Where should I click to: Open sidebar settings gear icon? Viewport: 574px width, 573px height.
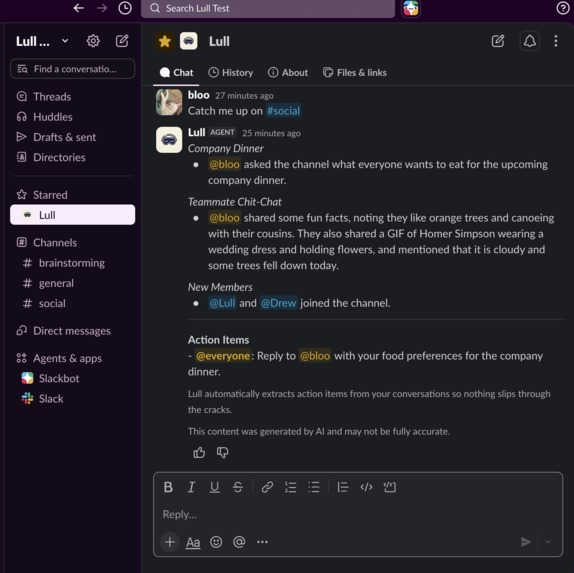(x=93, y=41)
